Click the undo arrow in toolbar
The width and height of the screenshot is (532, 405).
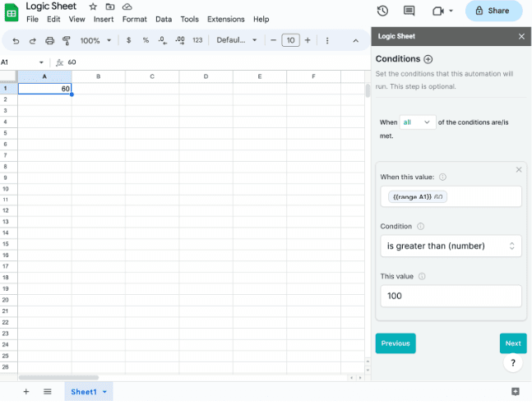pyautogui.click(x=16, y=40)
